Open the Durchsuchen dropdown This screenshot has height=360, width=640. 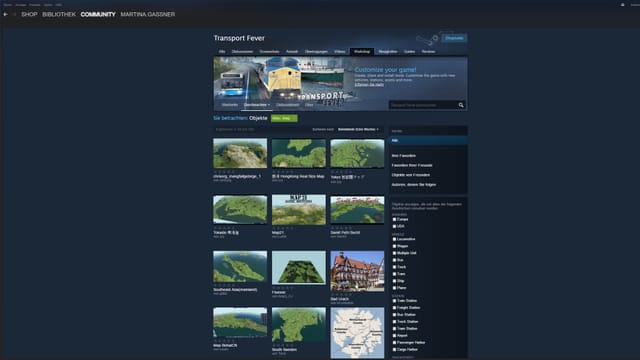tap(256, 105)
